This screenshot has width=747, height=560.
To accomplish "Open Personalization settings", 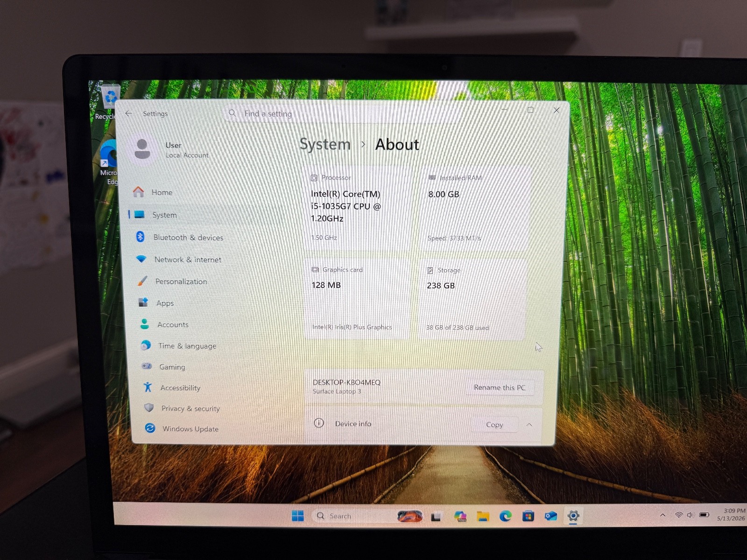I will 205,281.
